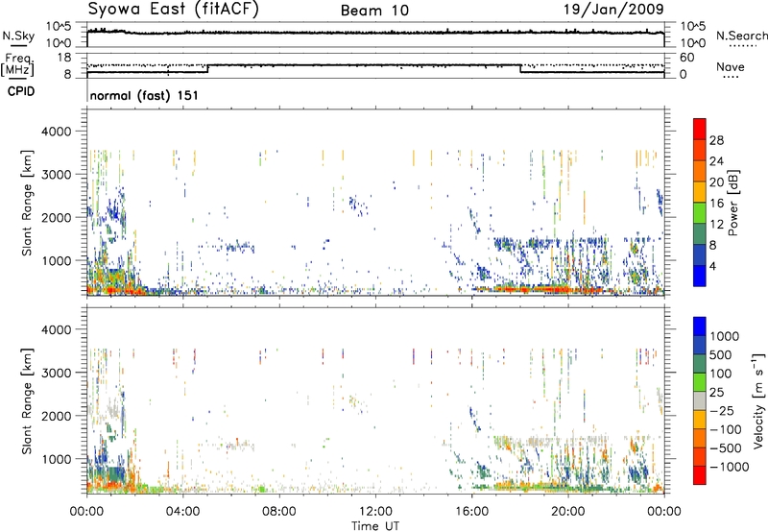Click the '10^5' tick beside N.Sky
The height and width of the screenshot is (532, 768).
(x=59, y=26)
